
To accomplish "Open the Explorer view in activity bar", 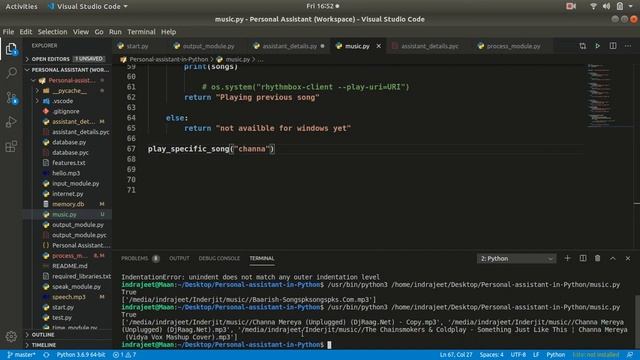I will (x=11, y=49).
